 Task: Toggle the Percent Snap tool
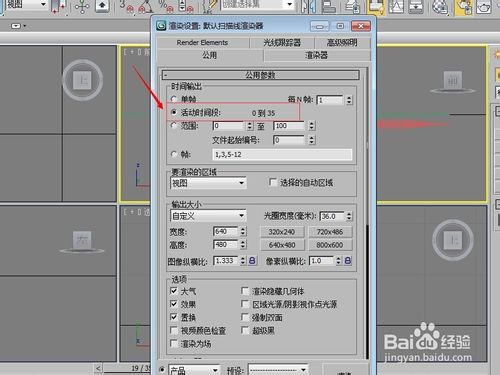tap(167, 6)
